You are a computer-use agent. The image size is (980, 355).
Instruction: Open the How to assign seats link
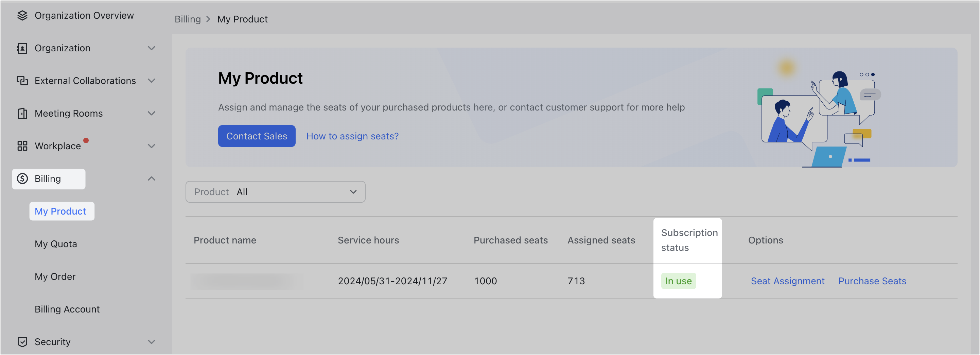point(352,136)
